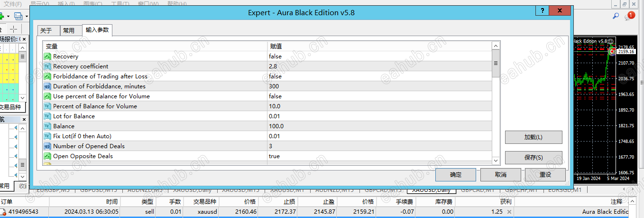644x218 pixels.
Task: Click the Use percent of Balance for Volume label
Action: (101, 96)
